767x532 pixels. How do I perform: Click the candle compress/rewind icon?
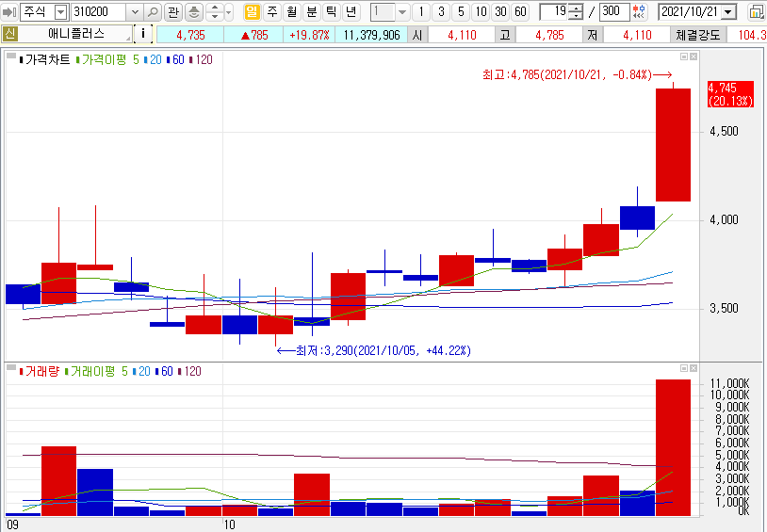[x=639, y=11]
